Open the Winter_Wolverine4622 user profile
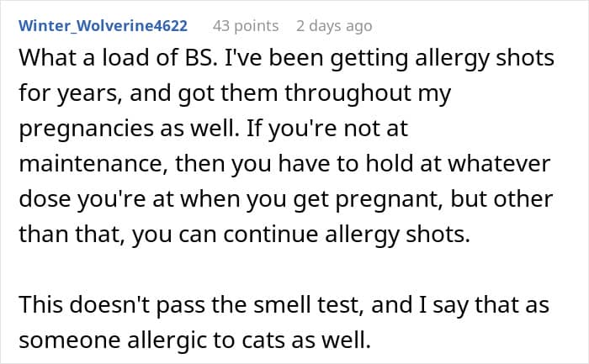This screenshot has height=364, width=589. coord(103,26)
